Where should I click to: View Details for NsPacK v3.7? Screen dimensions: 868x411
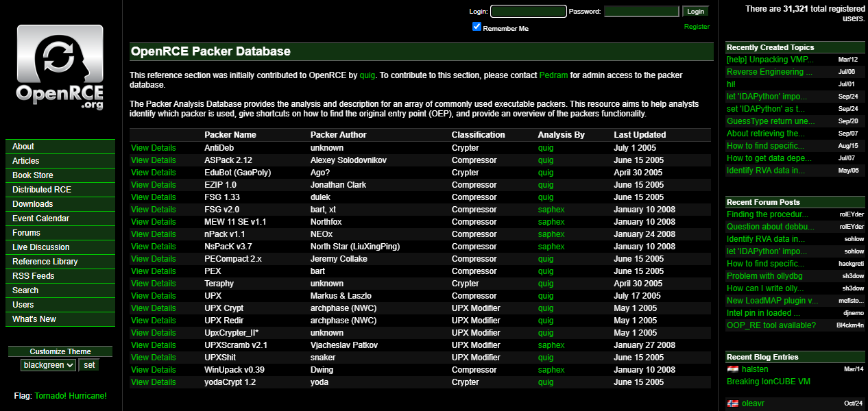(154, 247)
